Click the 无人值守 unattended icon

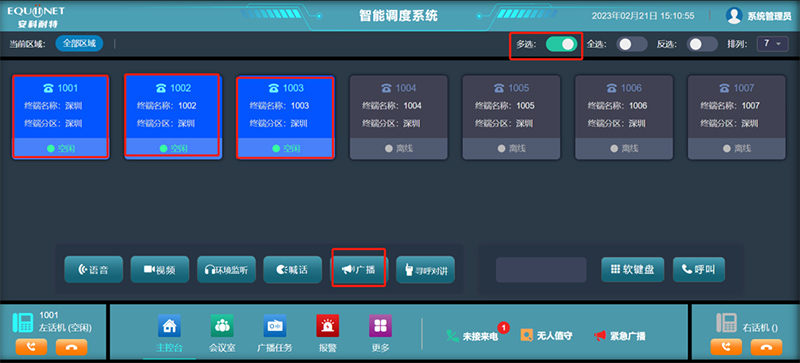tap(527, 335)
